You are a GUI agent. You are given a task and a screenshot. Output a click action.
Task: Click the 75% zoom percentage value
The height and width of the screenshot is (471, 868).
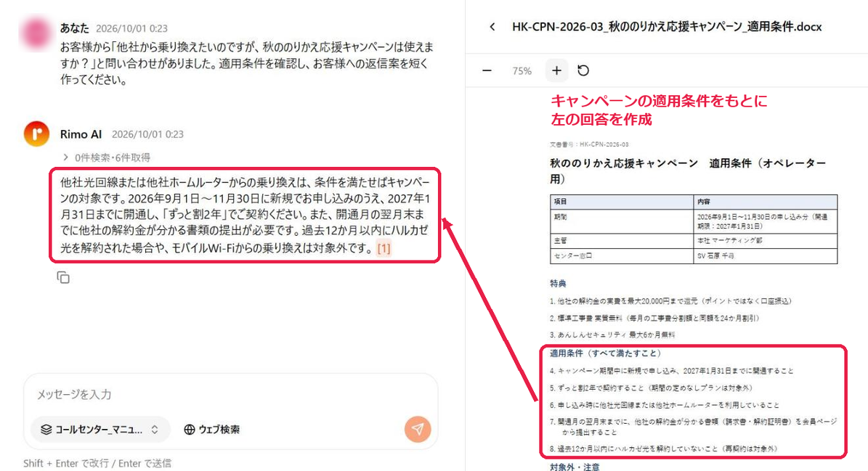pyautogui.click(x=522, y=71)
